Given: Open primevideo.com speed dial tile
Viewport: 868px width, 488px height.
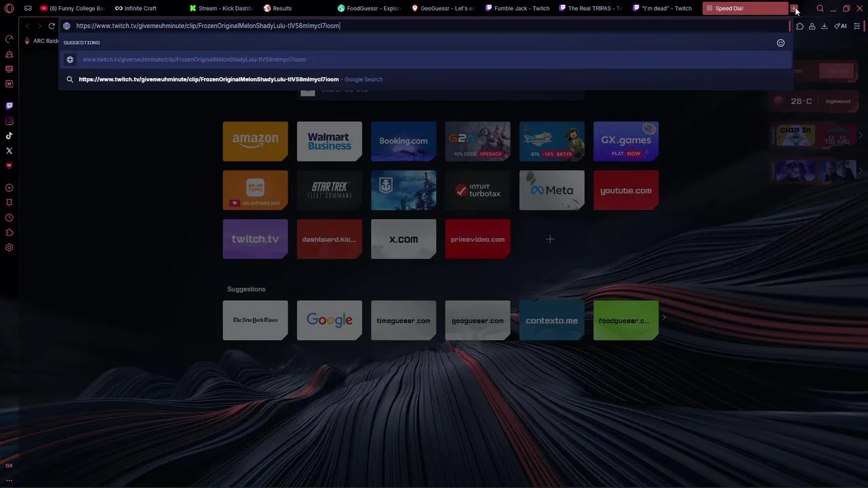Looking at the screenshot, I should tap(477, 239).
